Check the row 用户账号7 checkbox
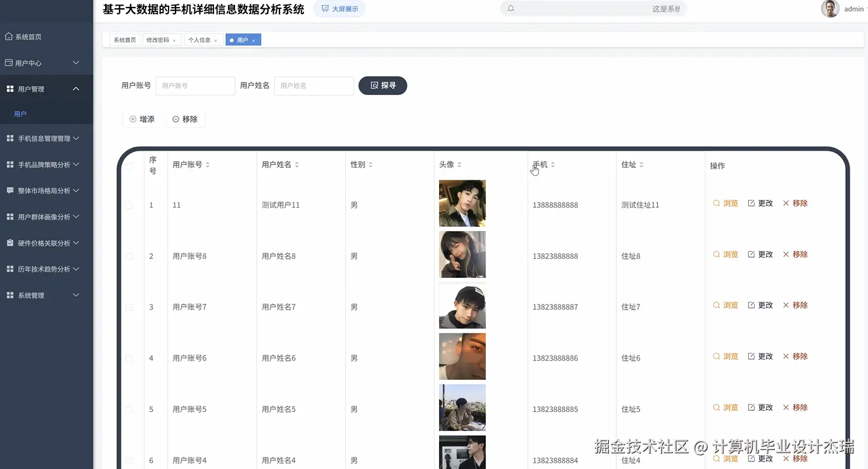Image resolution: width=868 pixels, height=469 pixels. tap(129, 307)
